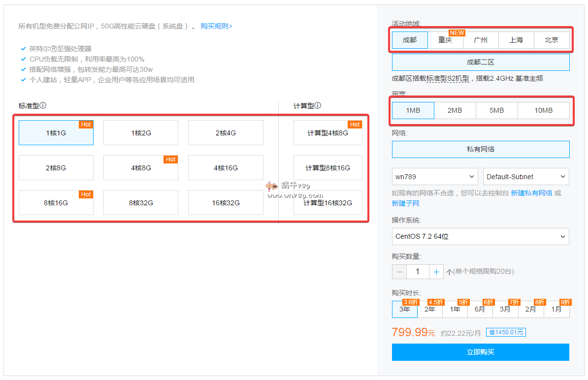Choose the 4核8G standard configuration

pos(141,168)
